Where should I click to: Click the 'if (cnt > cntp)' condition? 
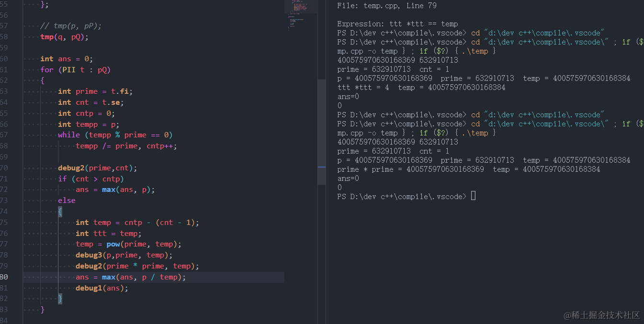pos(91,179)
